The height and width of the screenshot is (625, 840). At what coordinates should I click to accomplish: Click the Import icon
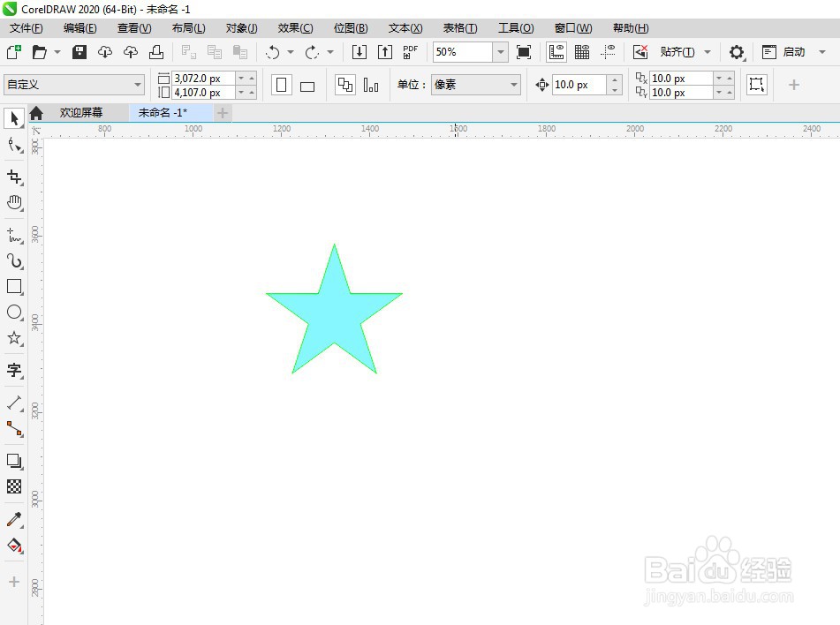(x=359, y=52)
